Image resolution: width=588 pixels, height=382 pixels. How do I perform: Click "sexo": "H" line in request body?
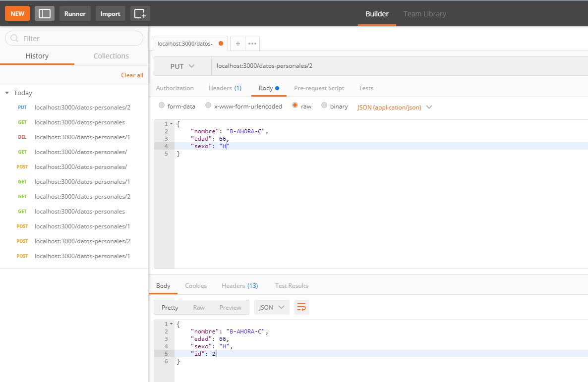point(381,146)
